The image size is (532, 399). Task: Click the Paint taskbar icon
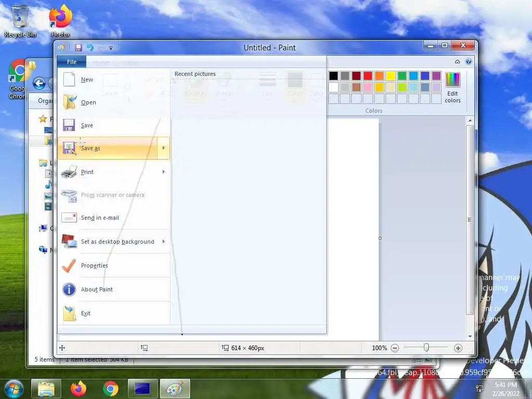click(x=175, y=389)
